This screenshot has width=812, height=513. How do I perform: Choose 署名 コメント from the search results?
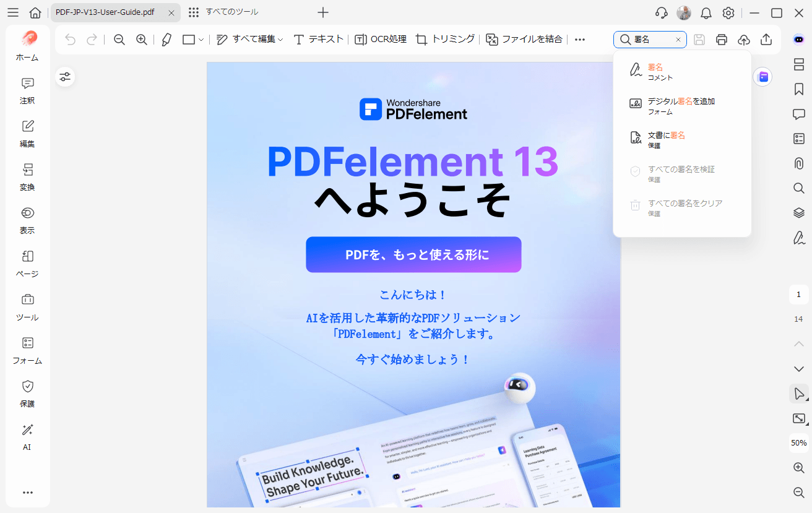[682, 72]
